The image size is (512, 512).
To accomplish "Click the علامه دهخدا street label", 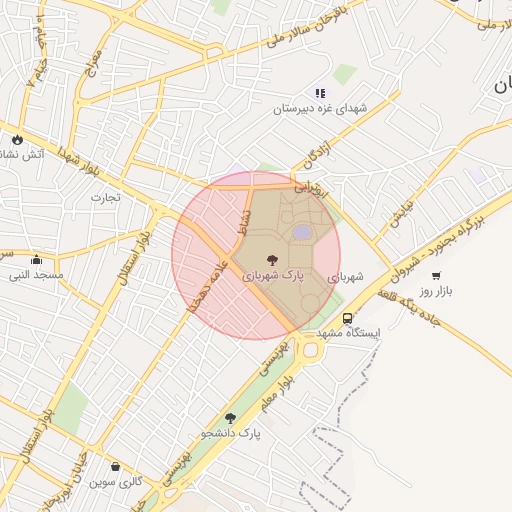I will coord(208,287).
